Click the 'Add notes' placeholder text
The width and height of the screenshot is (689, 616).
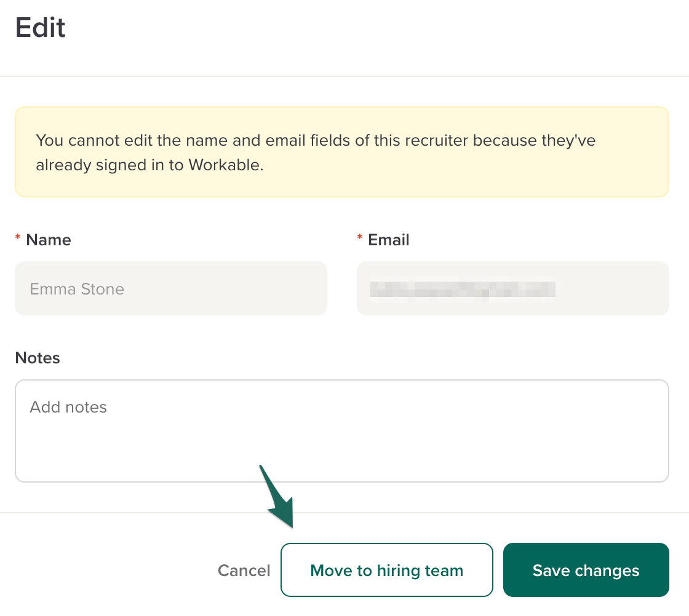[68, 407]
